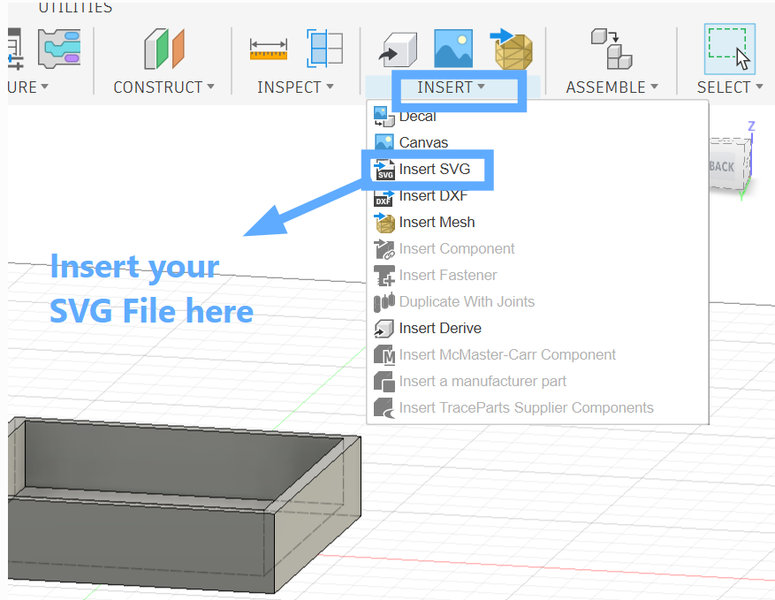
Task: Click the mesh icon beside Insert Mesh
Action: click(385, 222)
